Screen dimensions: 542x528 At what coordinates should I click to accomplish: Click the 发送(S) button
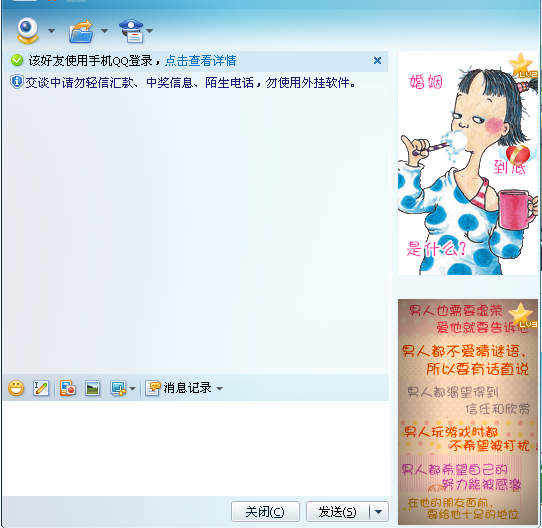[x=337, y=511]
